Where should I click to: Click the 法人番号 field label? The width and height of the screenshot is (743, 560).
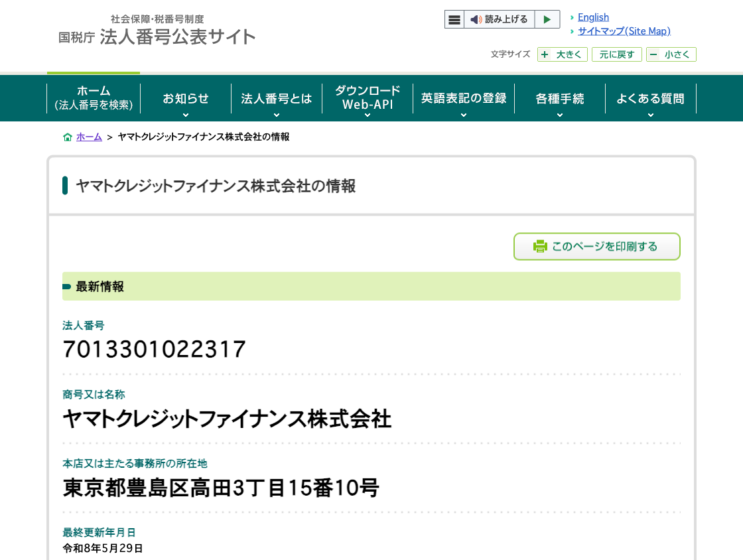click(84, 326)
